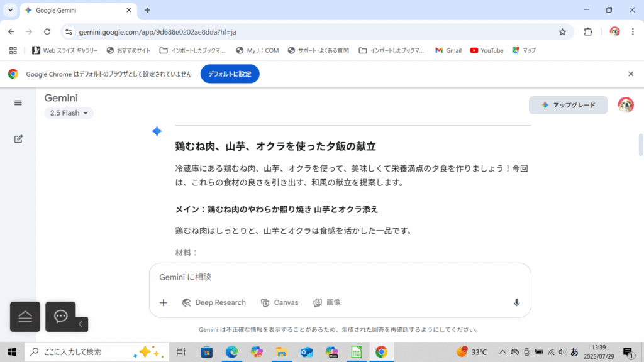Click the ここに入力して検索 taskbar search box

coord(96,352)
